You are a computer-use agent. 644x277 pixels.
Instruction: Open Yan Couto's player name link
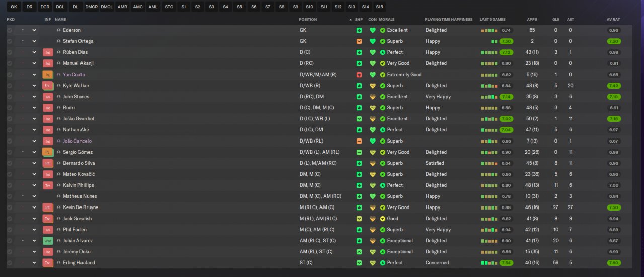(73, 75)
